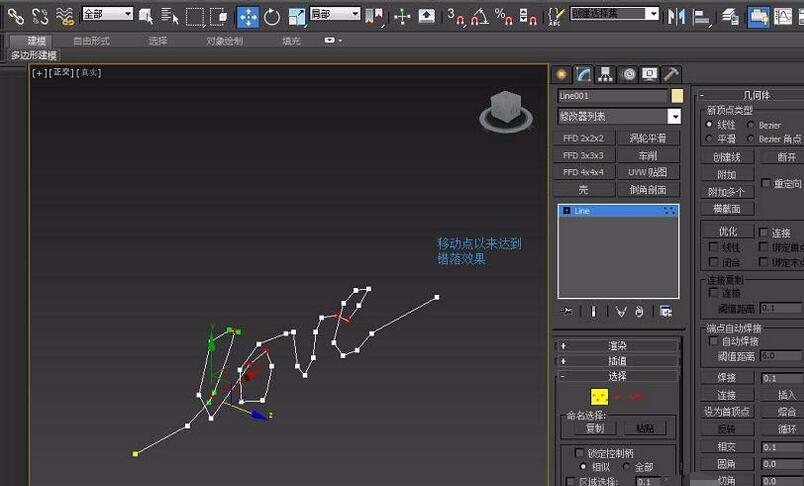Select the Vertex sub-object yellow icon
Screen dimensions: 804x486
point(599,397)
